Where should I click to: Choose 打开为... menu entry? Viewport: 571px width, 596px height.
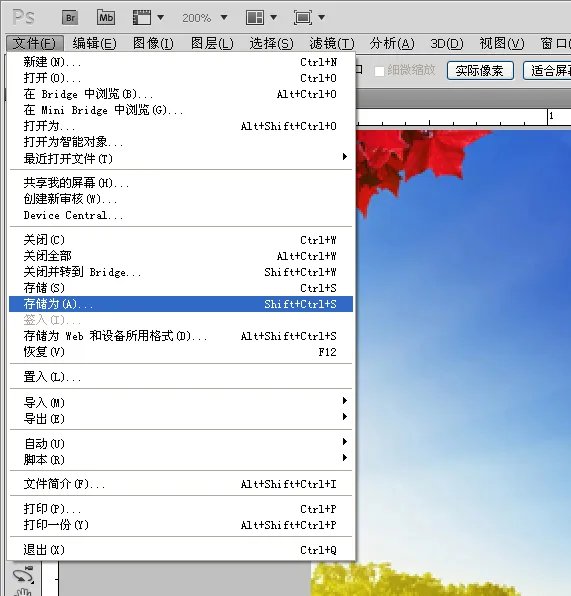(x=181, y=126)
